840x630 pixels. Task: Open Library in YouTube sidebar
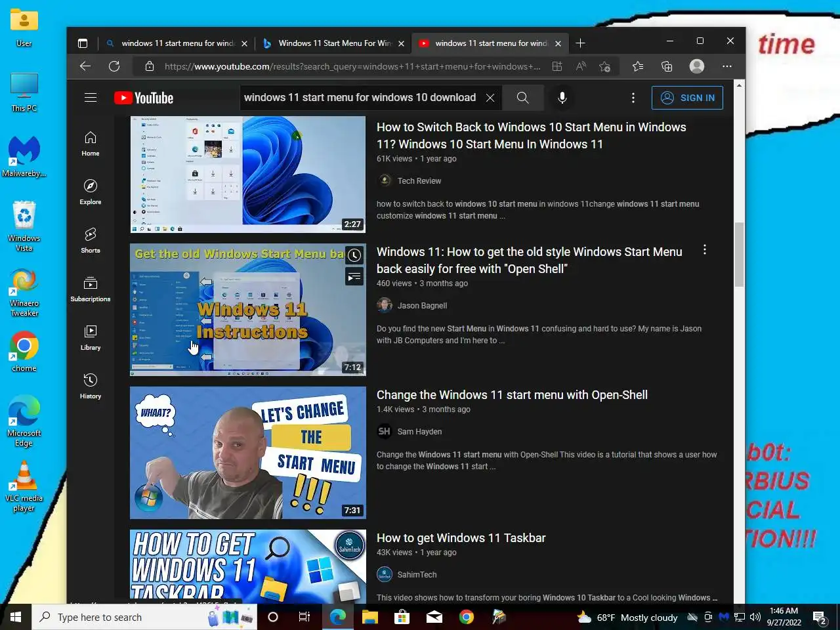click(91, 338)
